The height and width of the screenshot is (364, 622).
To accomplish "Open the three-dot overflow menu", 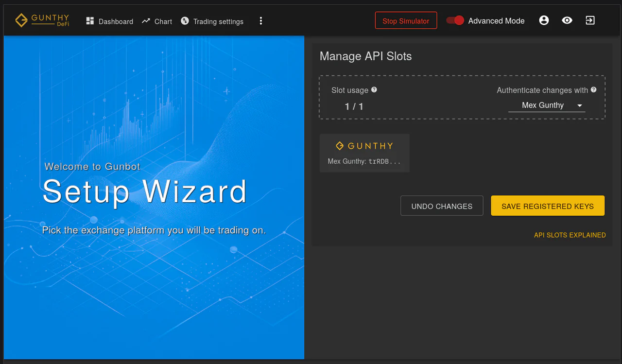I will pos(261,21).
